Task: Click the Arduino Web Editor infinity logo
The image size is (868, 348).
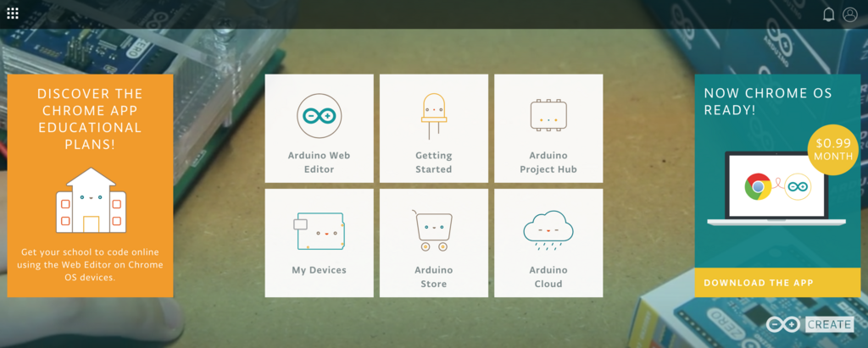Action: coord(320,116)
